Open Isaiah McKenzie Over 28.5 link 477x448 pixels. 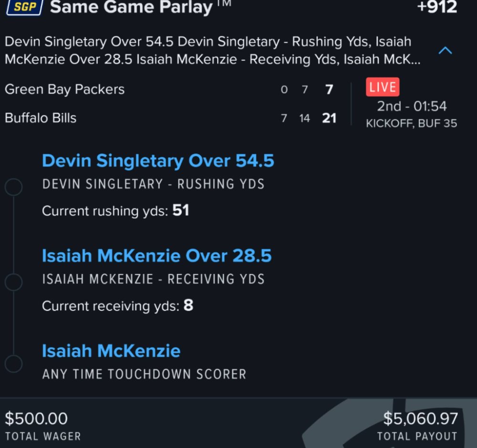[x=156, y=255]
